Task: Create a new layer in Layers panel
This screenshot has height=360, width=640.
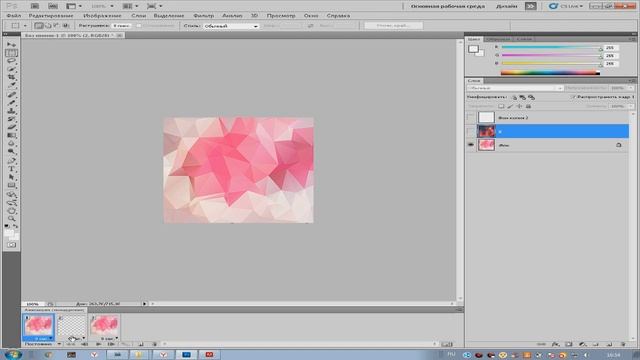Action: coord(609,344)
